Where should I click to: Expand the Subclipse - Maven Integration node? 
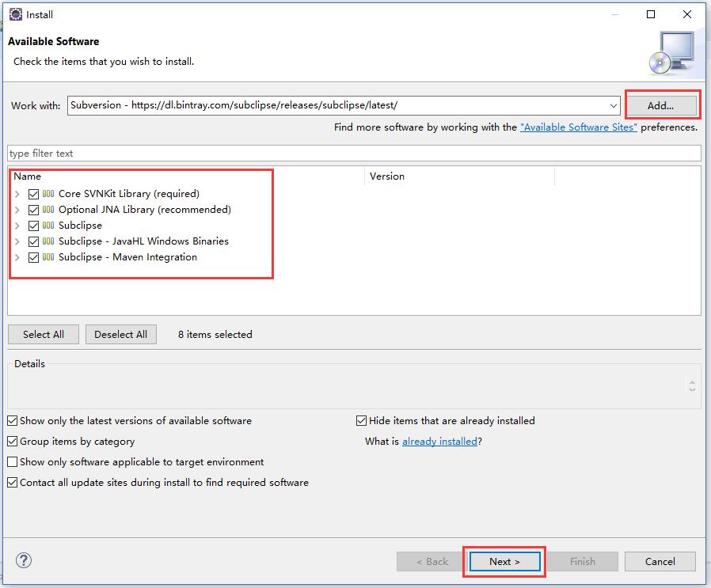click(x=17, y=257)
